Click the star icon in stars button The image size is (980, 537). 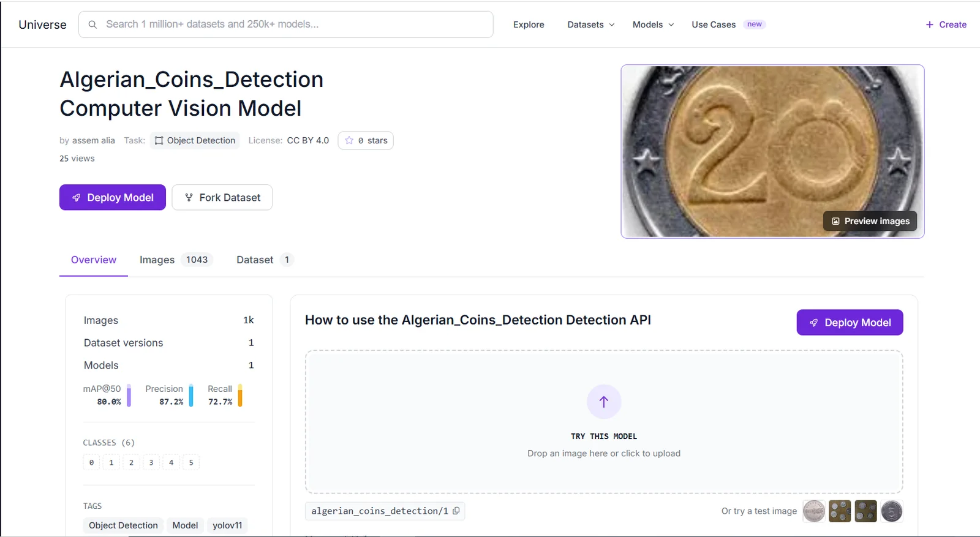[x=349, y=140]
